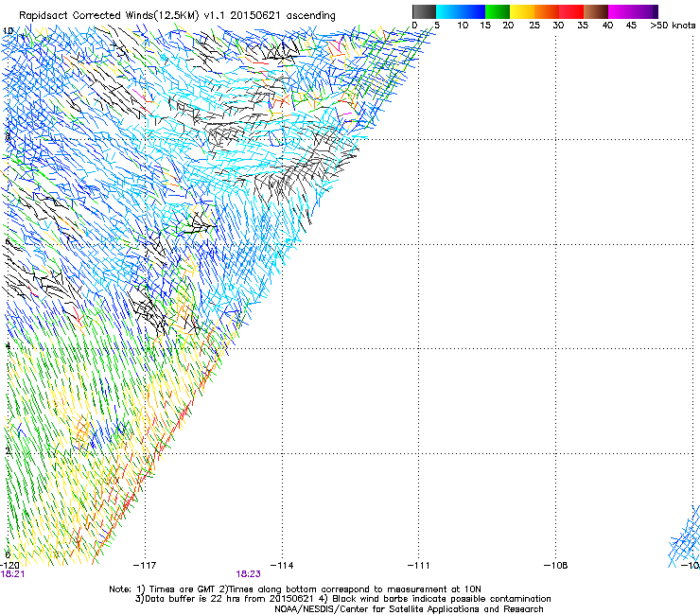Click the cyan 5-10 knots legend segment
700x615 pixels.
tap(448, 11)
